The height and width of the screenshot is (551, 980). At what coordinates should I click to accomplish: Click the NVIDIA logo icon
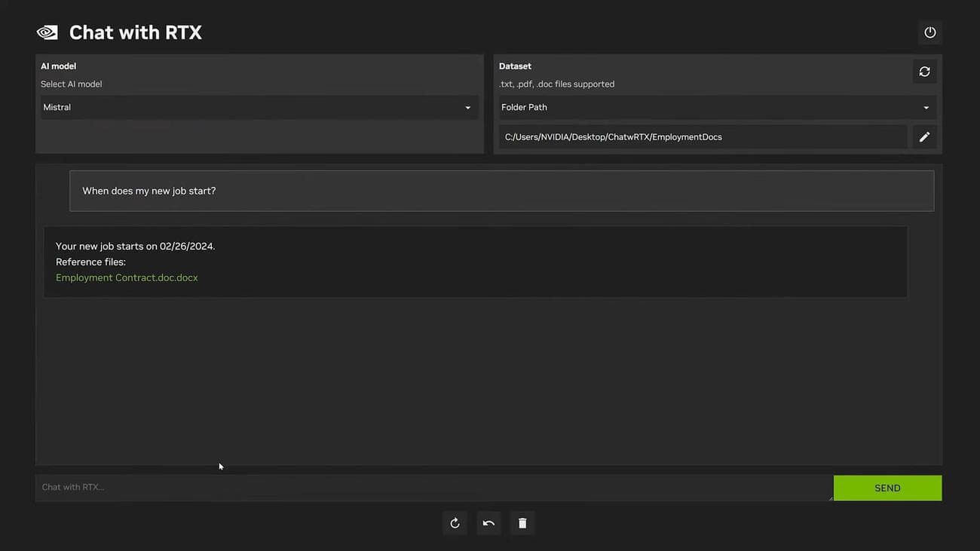[47, 32]
